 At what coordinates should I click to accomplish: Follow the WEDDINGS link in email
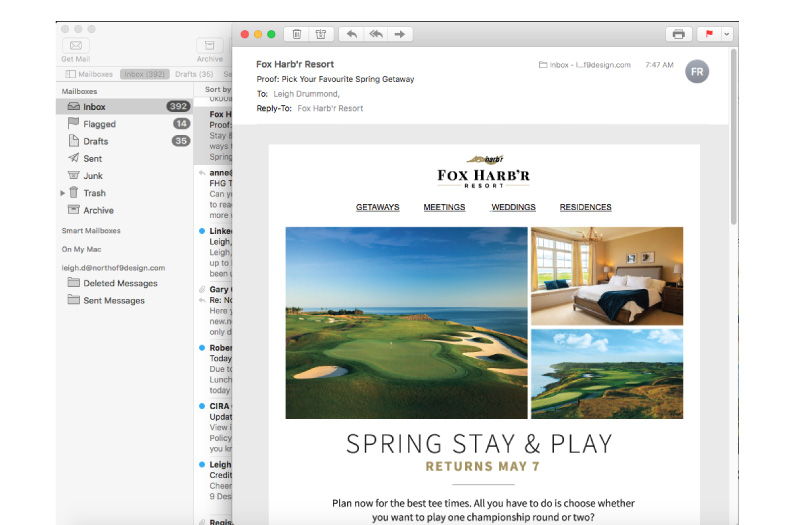[x=513, y=207]
